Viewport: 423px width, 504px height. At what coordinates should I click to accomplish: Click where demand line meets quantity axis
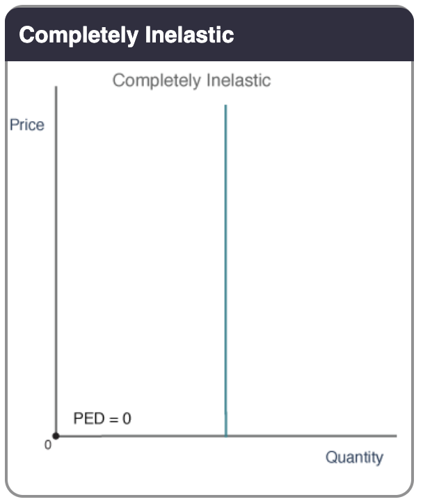[225, 436]
